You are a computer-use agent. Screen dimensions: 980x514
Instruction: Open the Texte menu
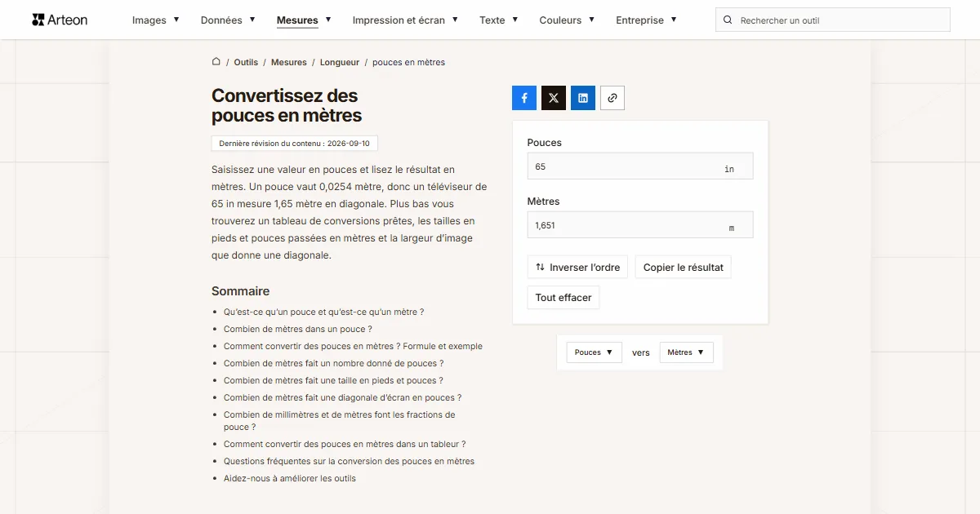point(499,20)
